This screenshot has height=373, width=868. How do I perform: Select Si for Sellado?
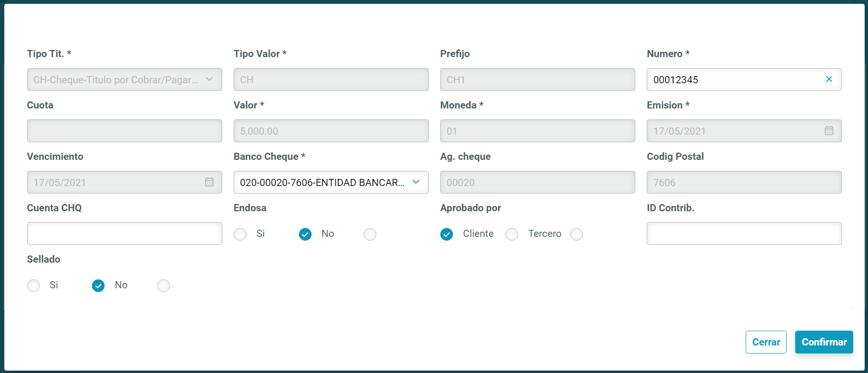click(34, 285)
